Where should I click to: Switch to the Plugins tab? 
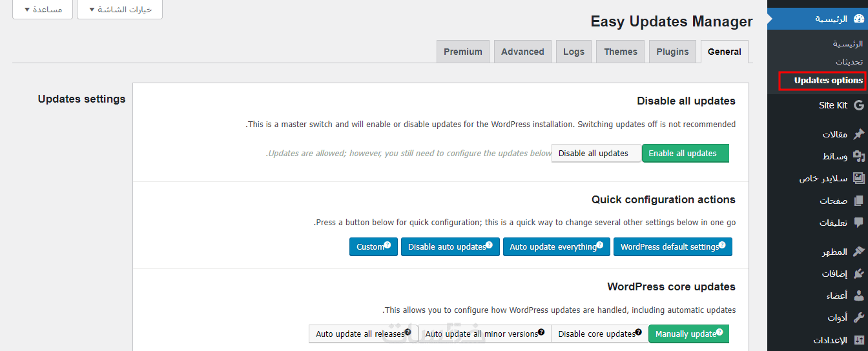[672, 52]
